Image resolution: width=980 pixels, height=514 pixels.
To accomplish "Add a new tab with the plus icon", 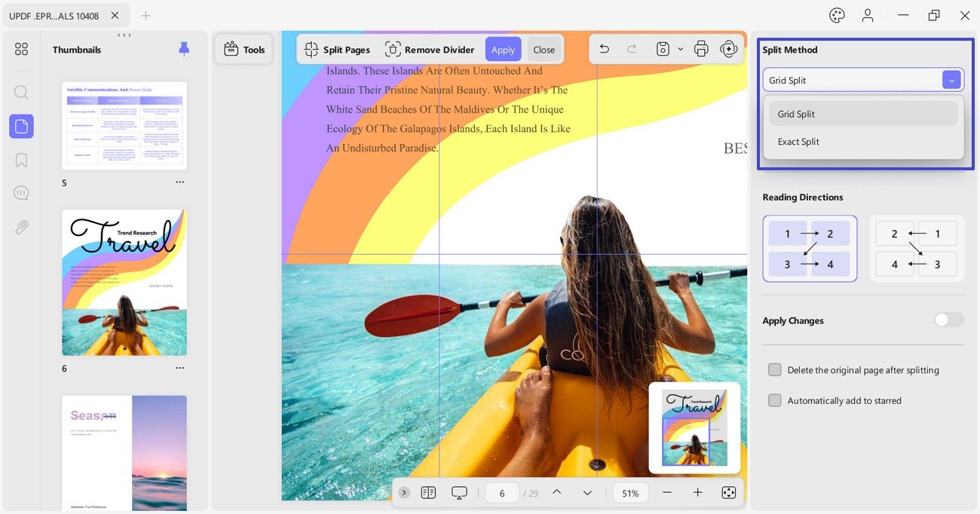I will point(146,15).
